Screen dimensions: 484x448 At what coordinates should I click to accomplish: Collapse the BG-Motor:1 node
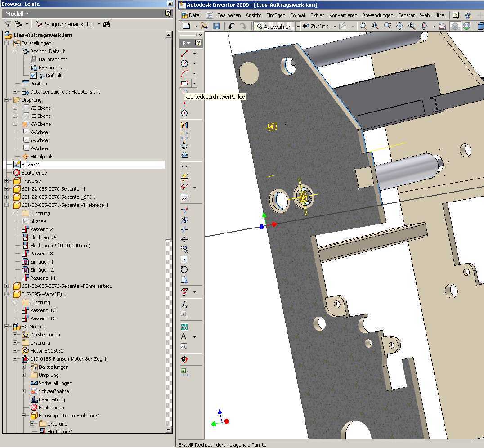click(x=7, y=327)
